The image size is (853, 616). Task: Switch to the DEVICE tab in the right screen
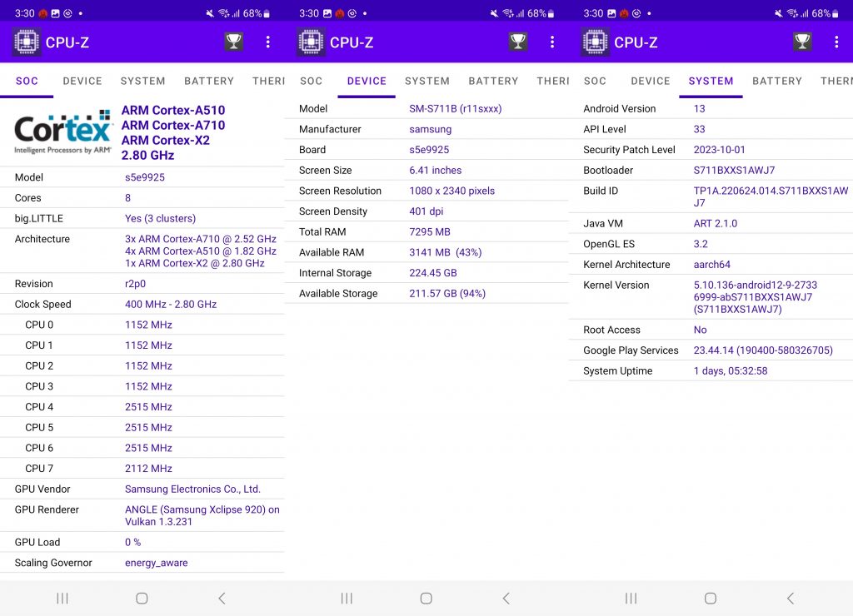pyautogui.click(x=651, y=81)
